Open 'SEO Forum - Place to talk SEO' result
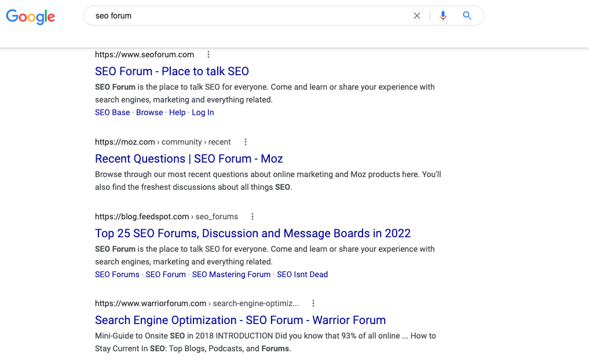 click(x=171, y=71)
